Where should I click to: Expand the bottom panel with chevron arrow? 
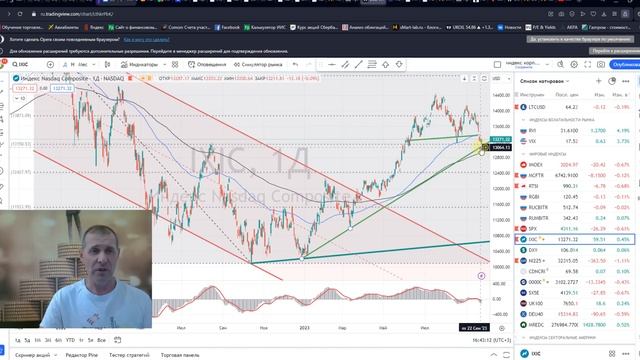click(494, 355)
